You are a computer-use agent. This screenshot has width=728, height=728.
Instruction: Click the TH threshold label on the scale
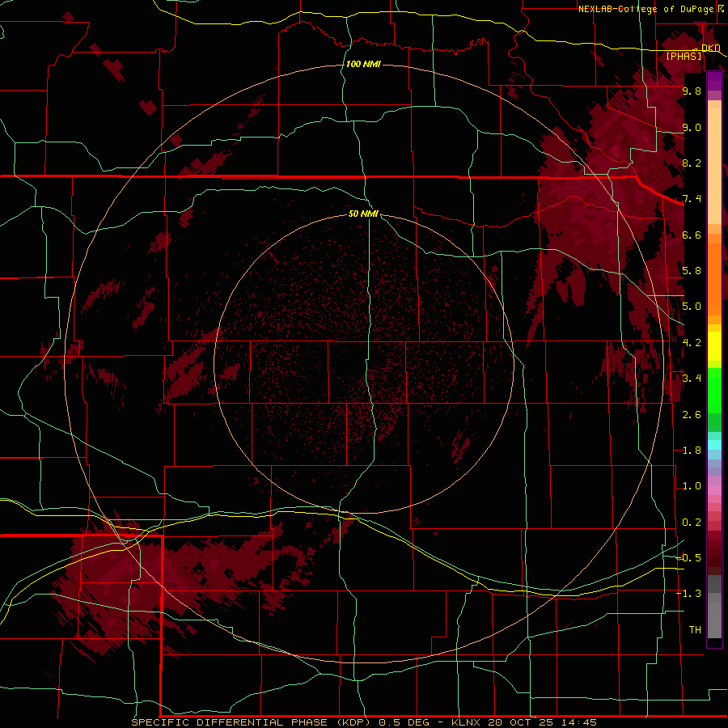coord(695,629)
